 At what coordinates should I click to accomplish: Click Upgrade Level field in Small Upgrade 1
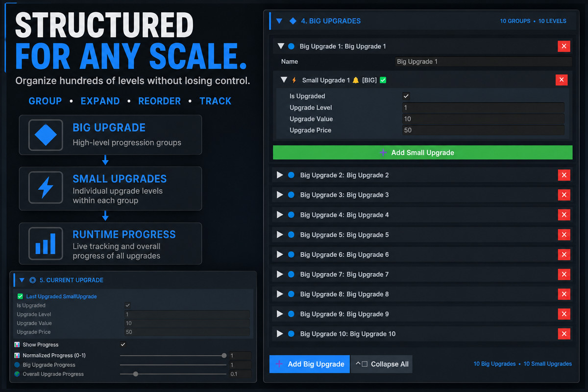click(x=483, y=107)
